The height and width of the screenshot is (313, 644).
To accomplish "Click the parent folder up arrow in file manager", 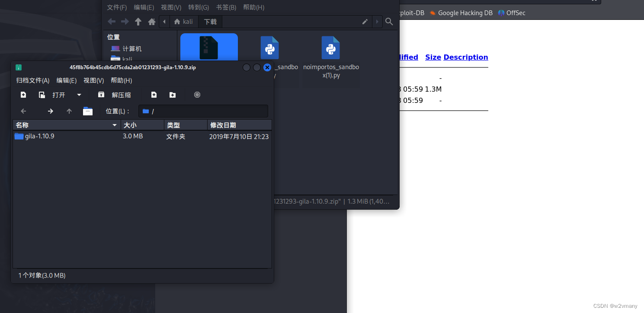I will pyautogui.click(x=138, y=22).
